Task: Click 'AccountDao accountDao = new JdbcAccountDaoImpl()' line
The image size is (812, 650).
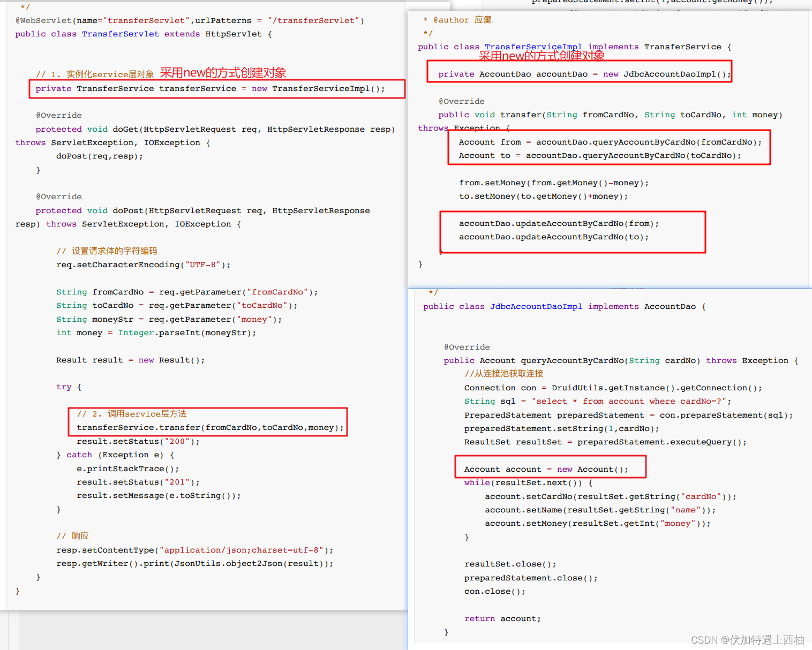Action: coord(585,74)
